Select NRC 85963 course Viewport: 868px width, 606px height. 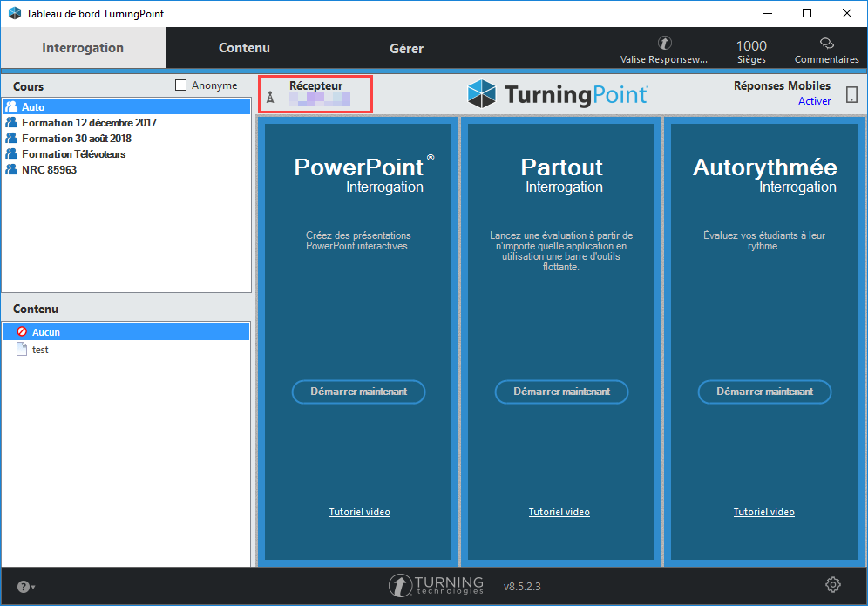[126, 169]
